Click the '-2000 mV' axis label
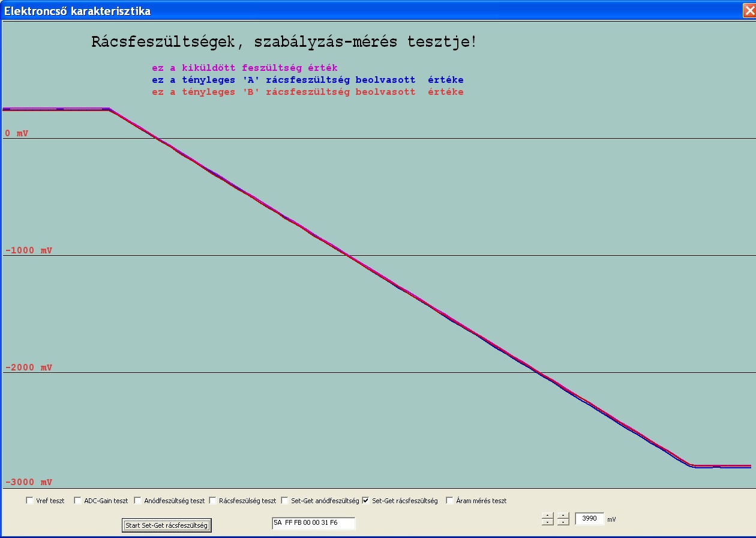756x538 pixels. coord(29,367)
